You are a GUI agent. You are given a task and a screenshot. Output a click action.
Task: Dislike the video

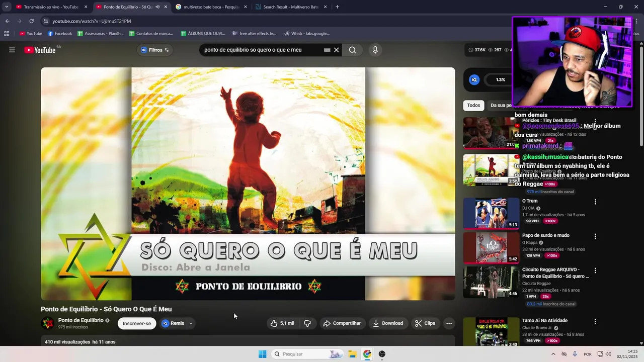(x=307, y=323)
